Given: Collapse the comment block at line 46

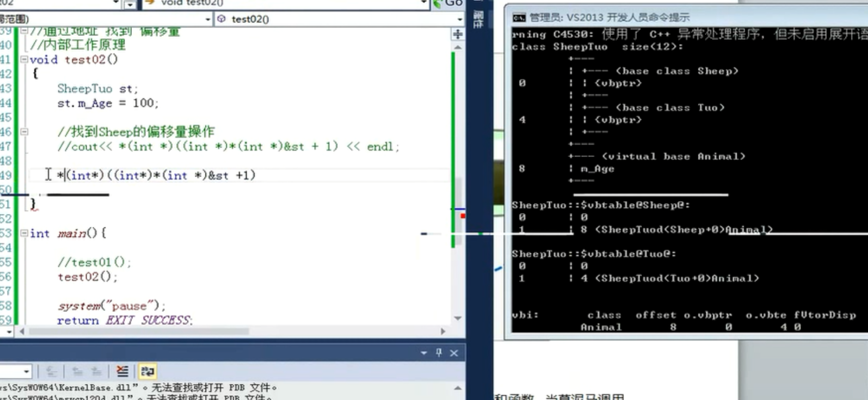Looking at the screenshot, I should [x=24, y=131].
